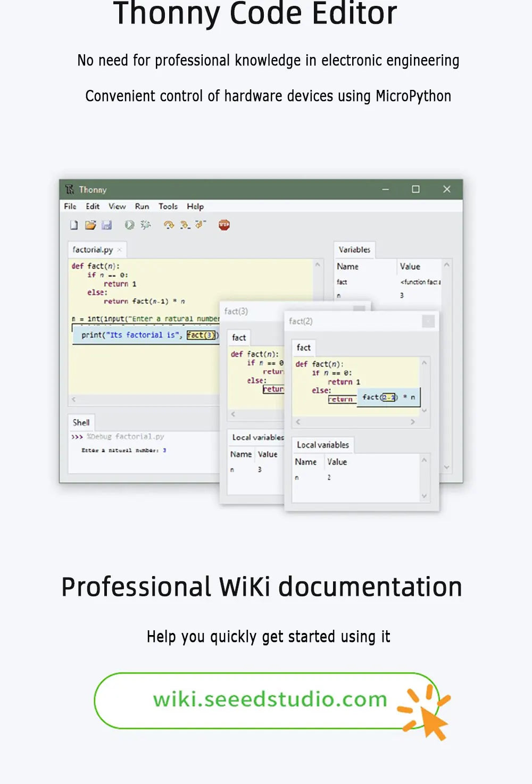The height and width of the screenshot is (784, 532).
Task: Click the Open file folder icon
Action: click(x=90, y=225)
